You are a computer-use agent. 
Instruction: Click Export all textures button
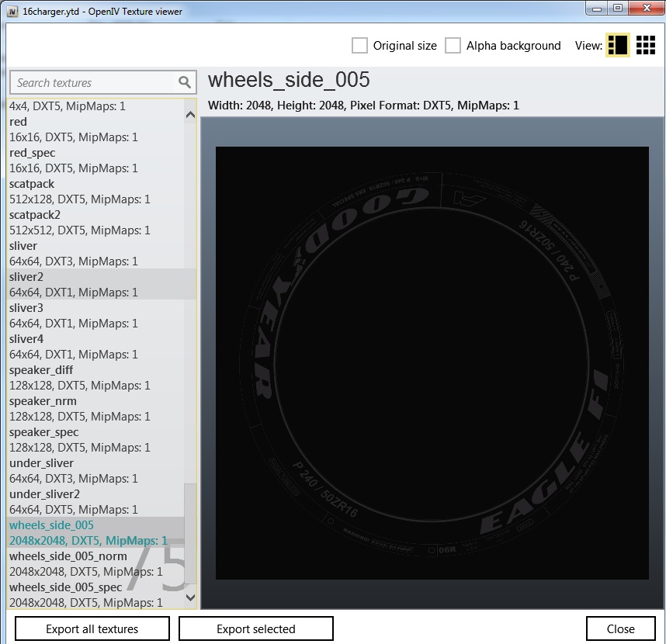click(x=92, y=628)
